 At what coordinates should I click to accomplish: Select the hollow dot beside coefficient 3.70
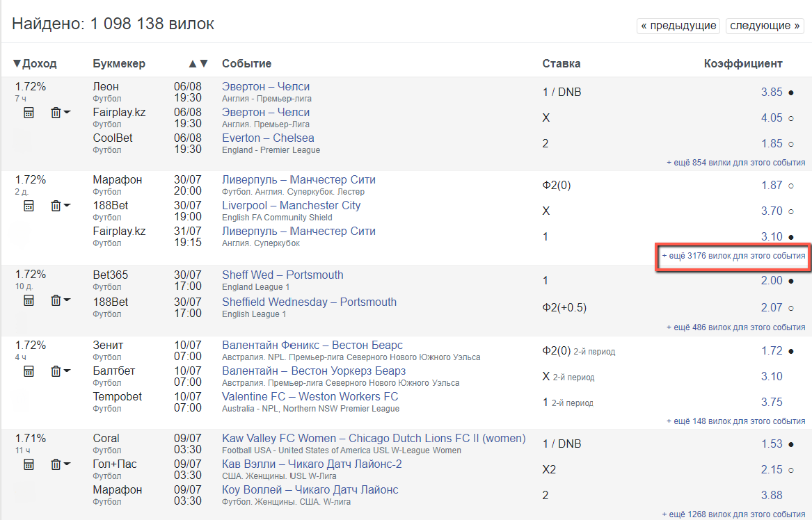tap(790, 211)
